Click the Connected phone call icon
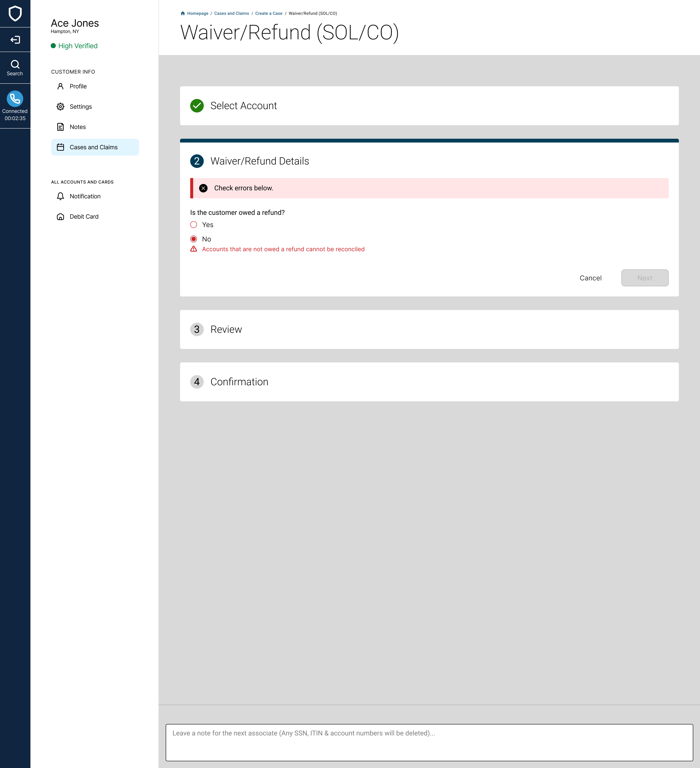Image resolution: width=700 pixels, height=768 pixels. (x=15, y=99)
